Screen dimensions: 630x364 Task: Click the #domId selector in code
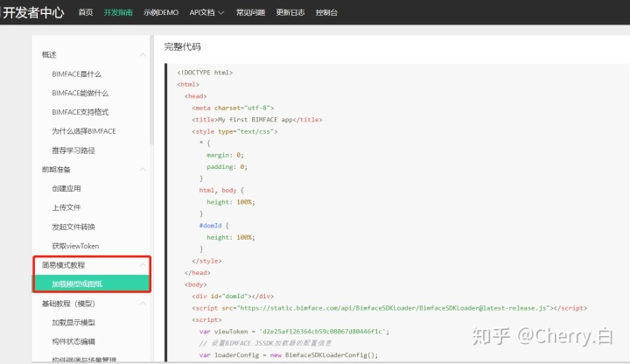click(211, 226)
